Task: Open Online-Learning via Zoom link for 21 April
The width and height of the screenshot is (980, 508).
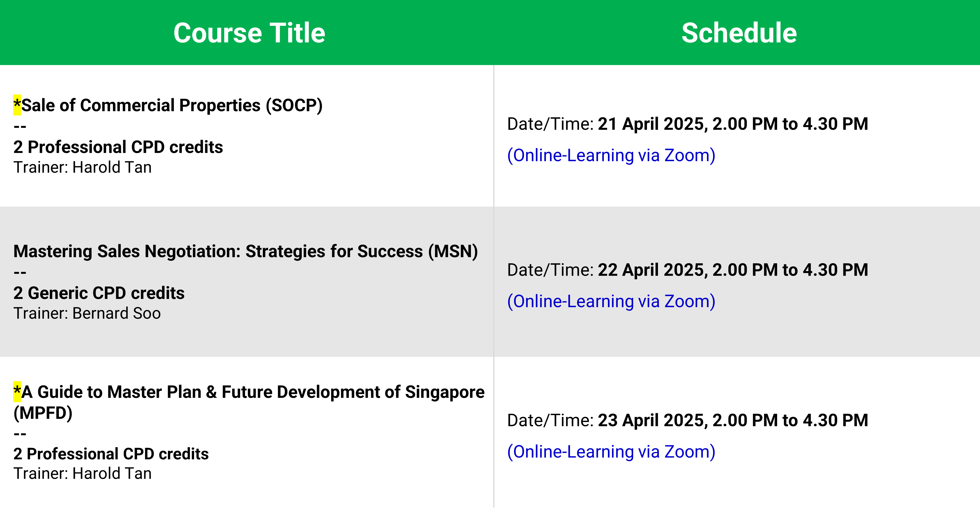Action: click(x=611, y=155)
